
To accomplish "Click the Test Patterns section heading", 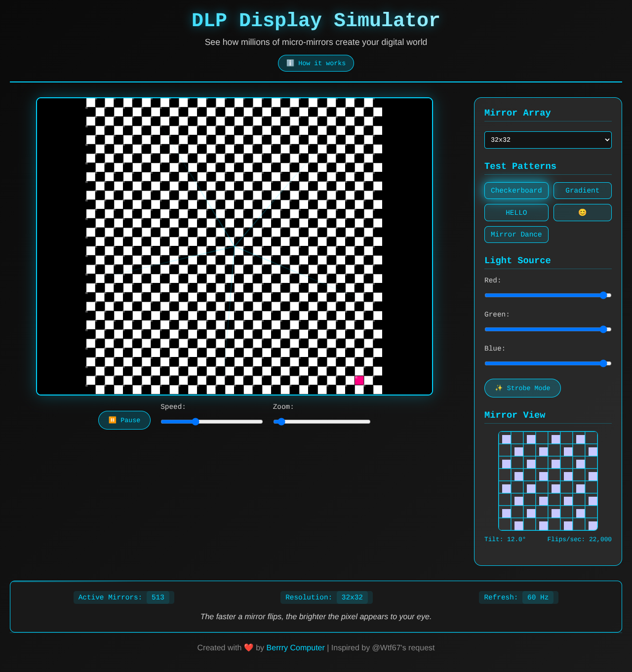I will pos(520,166).
